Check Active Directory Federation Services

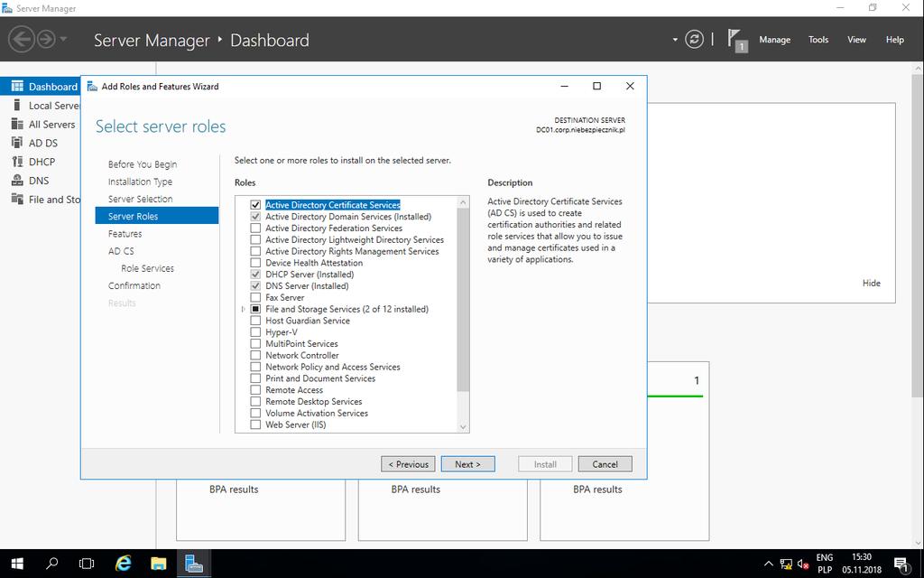pyautogui.click(x=255, y=228)
